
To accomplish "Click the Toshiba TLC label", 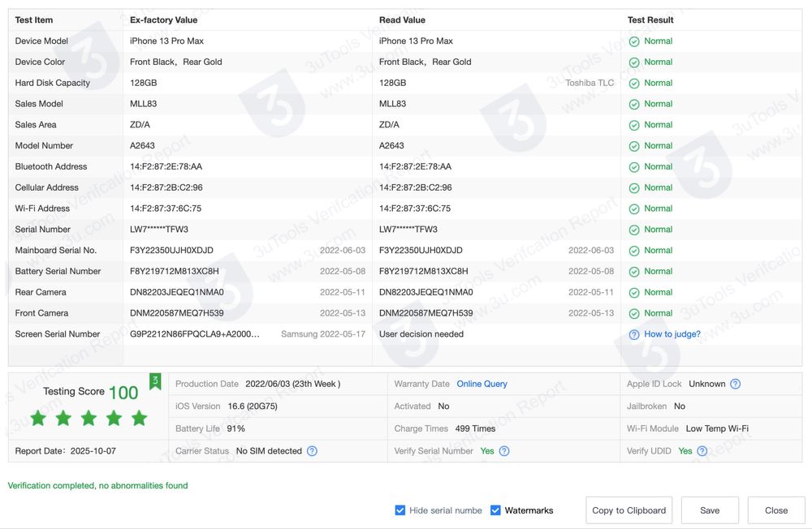I will tap(590, 83).
